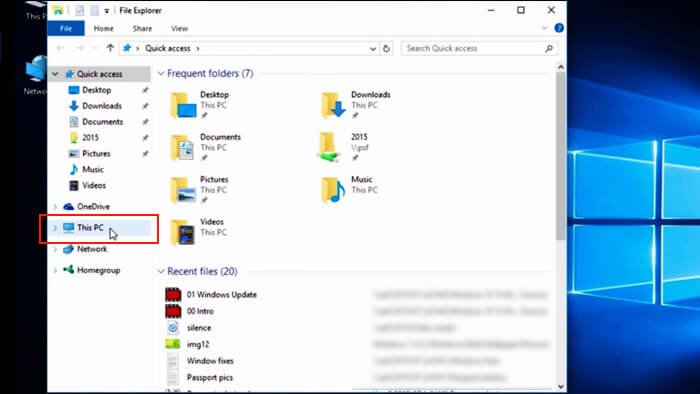Open the View ribbon tab
Image resolution: width=700 pixels, height=394 pixels.
(x=179, y=29)
